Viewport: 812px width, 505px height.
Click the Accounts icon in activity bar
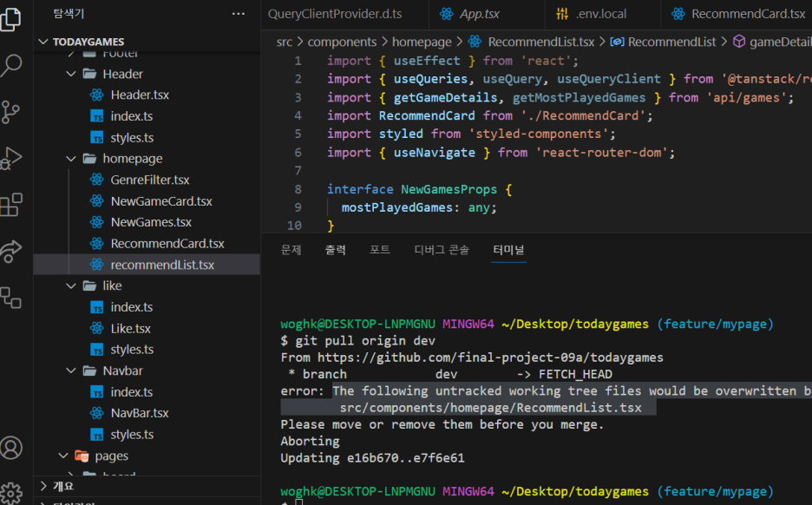pos(11,448)
